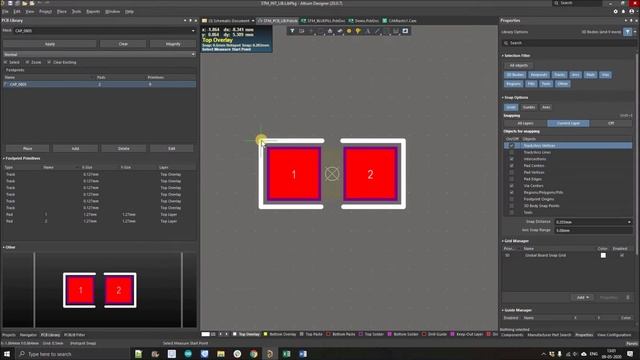The image size is (640, 360).
Task: Click the selection filter funnel toolbar icon
Action: tap(292, 31)
